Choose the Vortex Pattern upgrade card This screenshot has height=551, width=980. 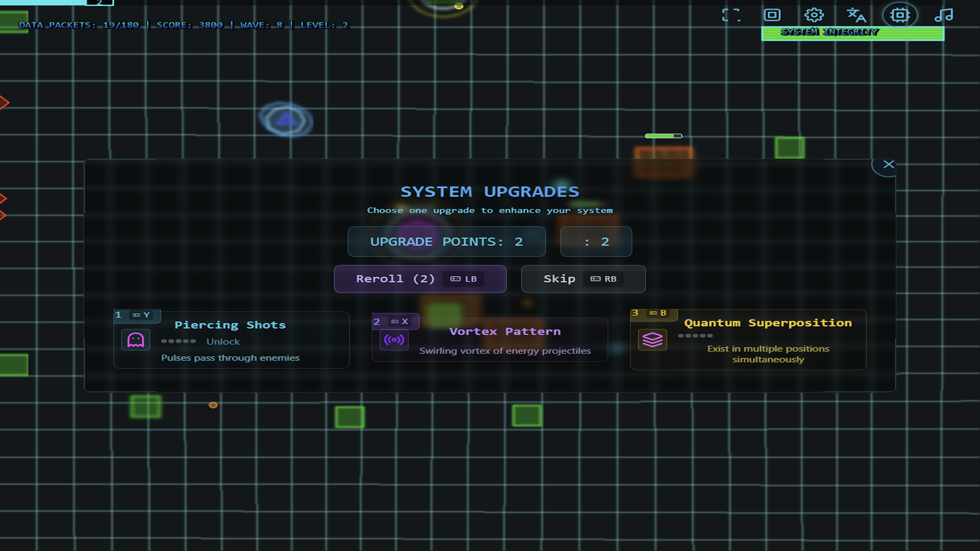click(x=489, y=339)
